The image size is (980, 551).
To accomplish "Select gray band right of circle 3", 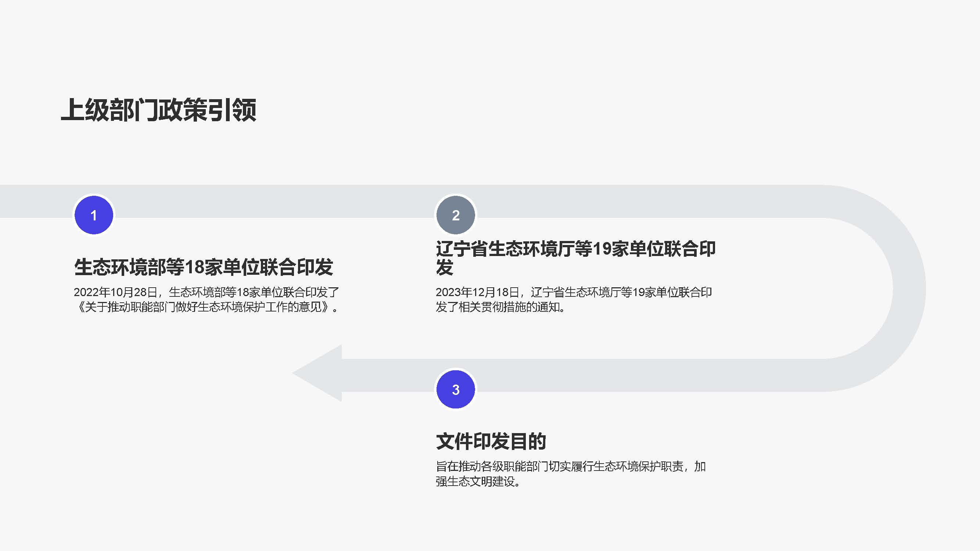I will point(647,375).
